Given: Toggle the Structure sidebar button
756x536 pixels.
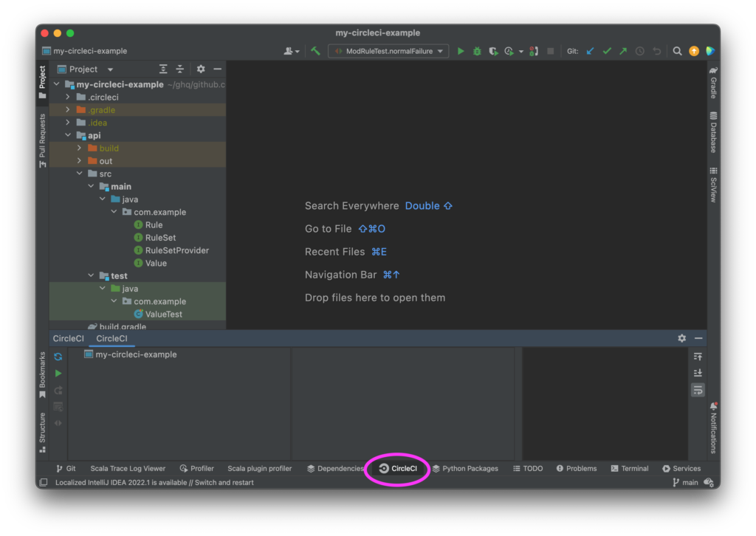Looking at the screenshot, I should 42,433.
